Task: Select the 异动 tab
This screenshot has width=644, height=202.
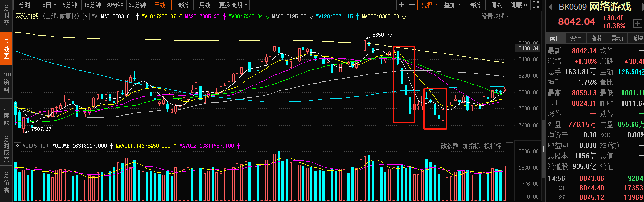Action: click(x=617, y=38)
